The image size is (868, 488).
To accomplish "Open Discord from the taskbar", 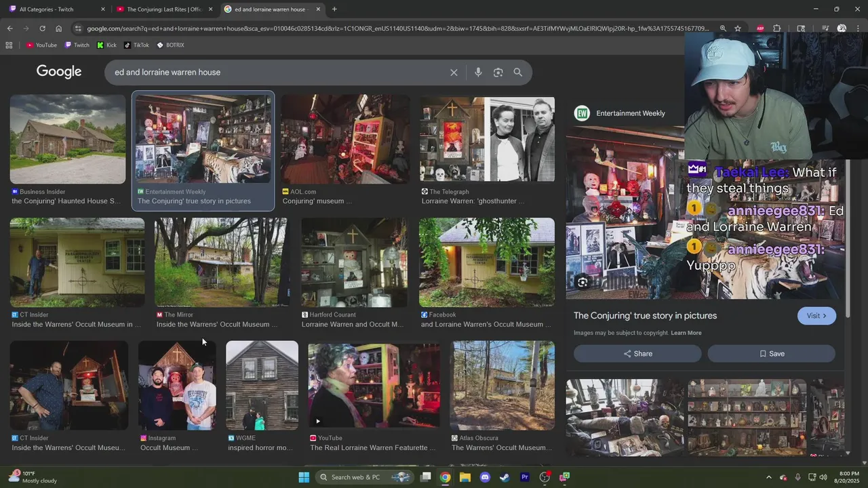I will tap(485, 477).
